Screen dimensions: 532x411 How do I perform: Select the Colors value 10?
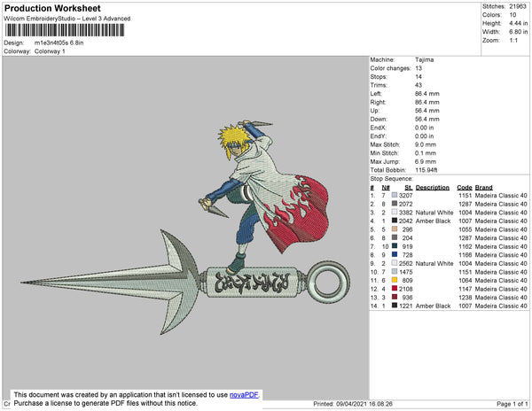pos(512,15)
